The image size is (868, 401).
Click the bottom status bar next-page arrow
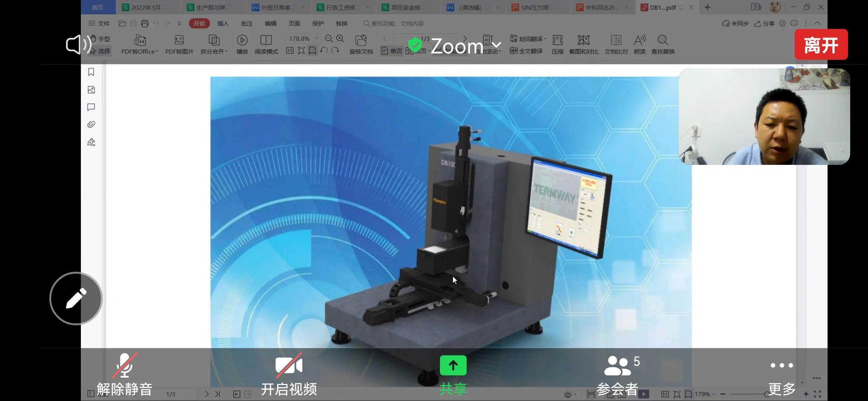click(x=207, y=394)
